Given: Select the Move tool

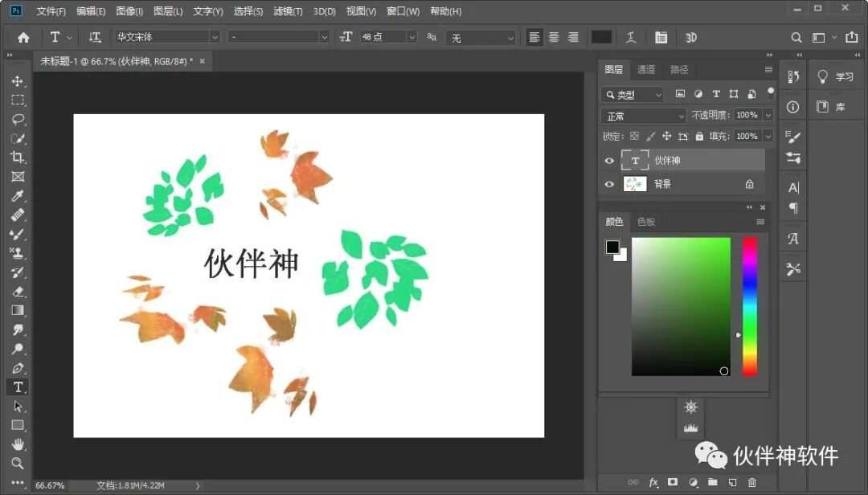Looking at the screenshot, I should click(18, 80).
